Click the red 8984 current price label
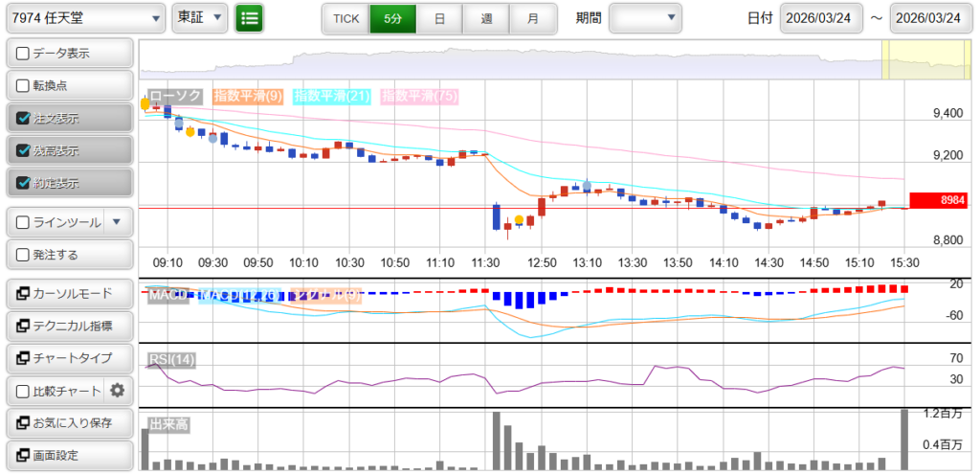The width and height of the screenshot is (980, 474). [941, 200]
